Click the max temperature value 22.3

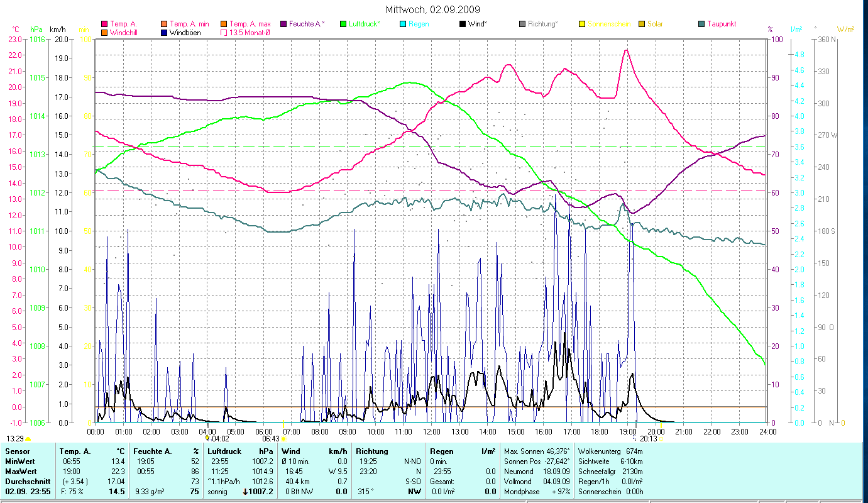pos(118,471)
